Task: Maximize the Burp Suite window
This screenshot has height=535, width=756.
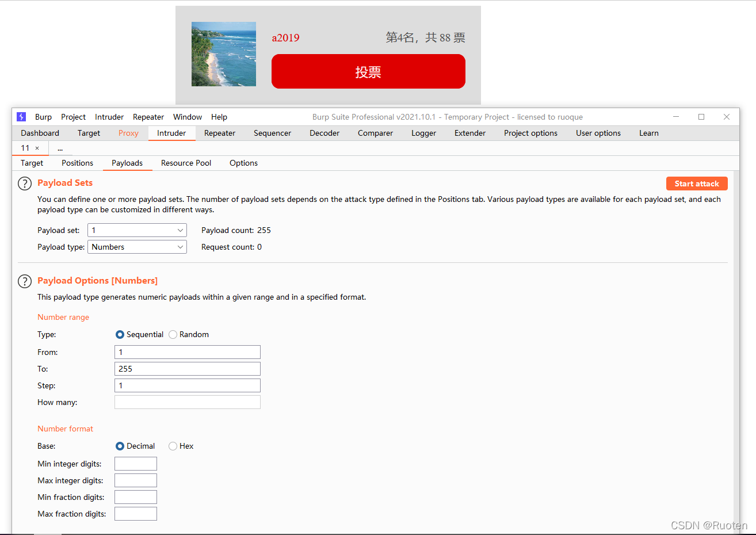Action: tap(701, 117)
